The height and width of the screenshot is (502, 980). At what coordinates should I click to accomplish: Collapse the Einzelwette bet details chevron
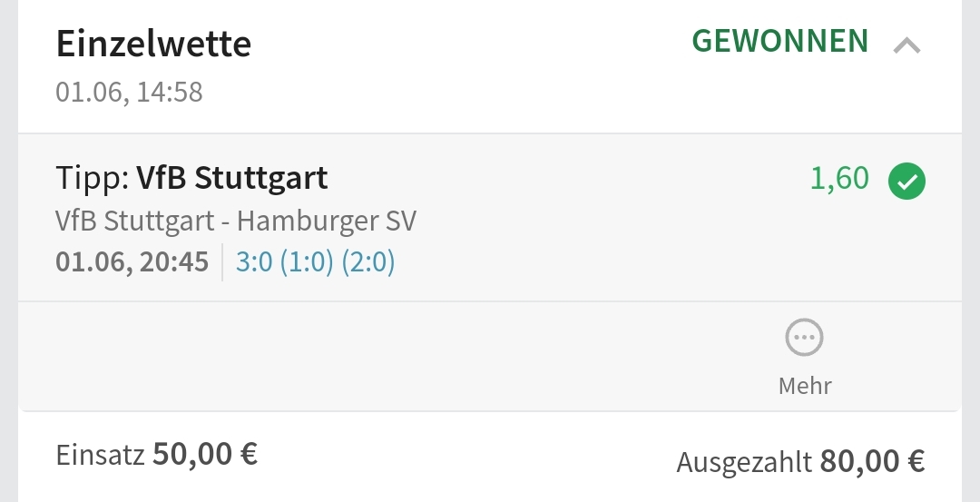[906, 44]
